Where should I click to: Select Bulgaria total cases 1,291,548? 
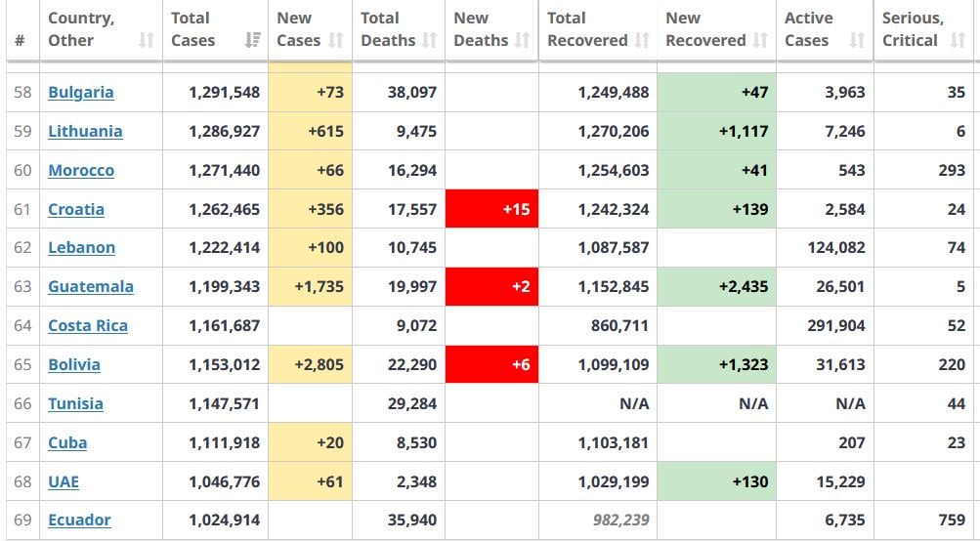click(225, 93)
